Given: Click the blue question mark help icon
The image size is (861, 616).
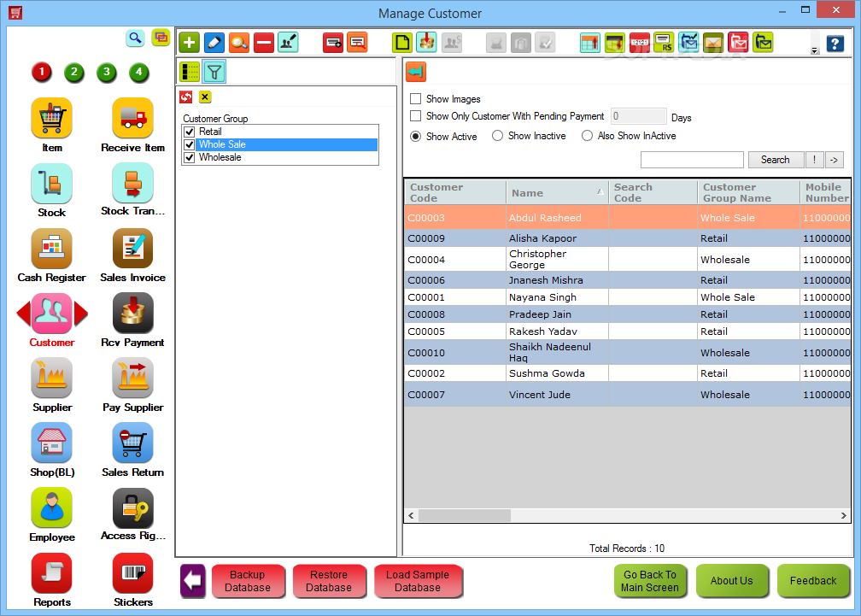Looking at the screenshot, I should tap(835, 43).
